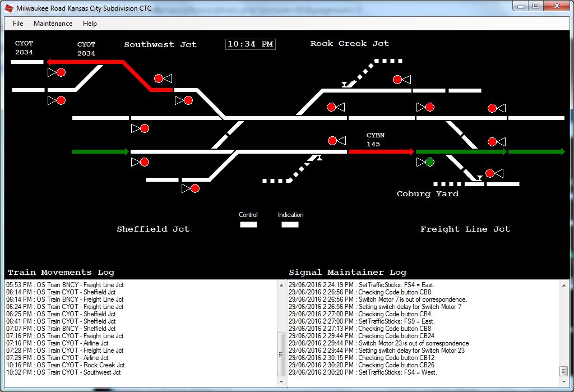
Task: Open the Help menu
Action: coord(90,24)
